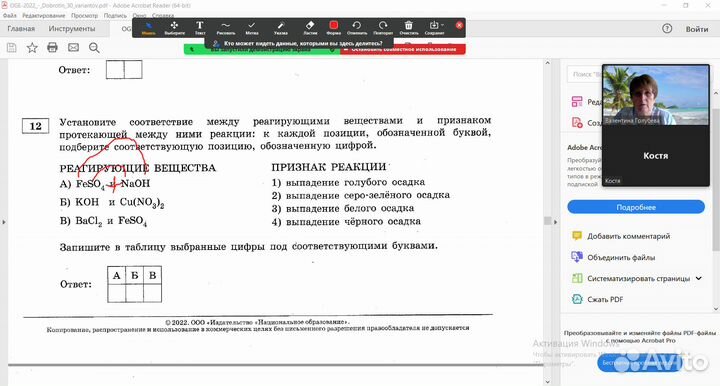Click reagents line 'В) BaCl2 и FeSO4'
The width and height of the screenshot is (720, 386).
103,221
